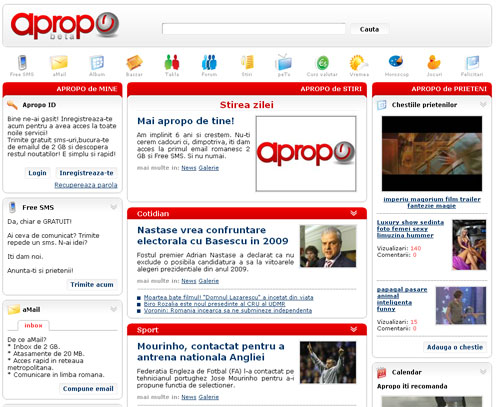
Task: Collapse the Calendar panel
Action: click(x=483, y=372)
